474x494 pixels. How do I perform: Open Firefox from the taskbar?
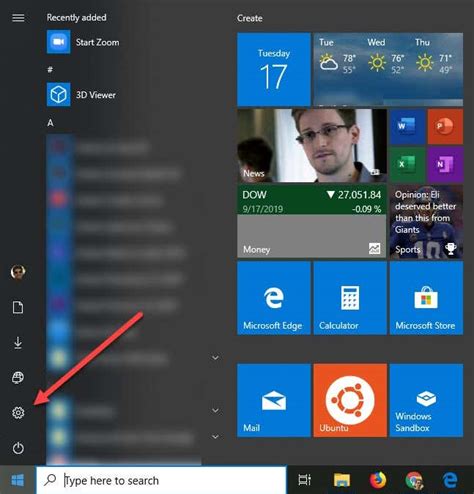378,480
